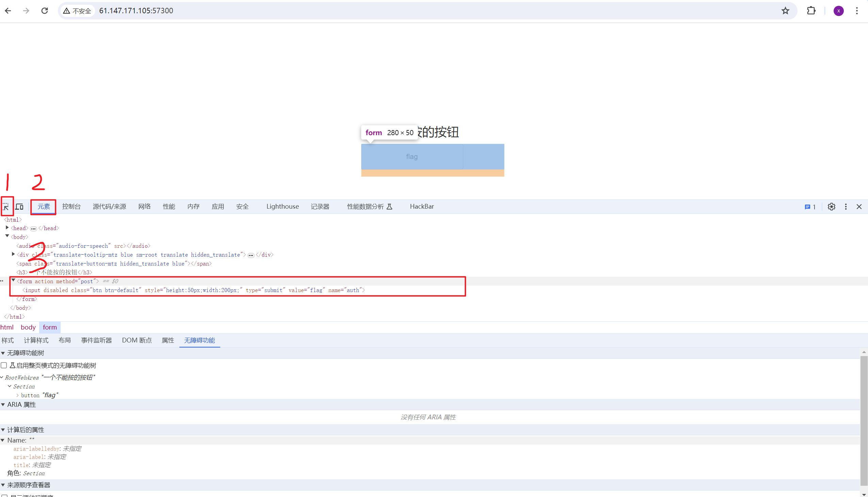Collapse the form element node
This screenshot has height=497, width=868.
pos(13,280)
